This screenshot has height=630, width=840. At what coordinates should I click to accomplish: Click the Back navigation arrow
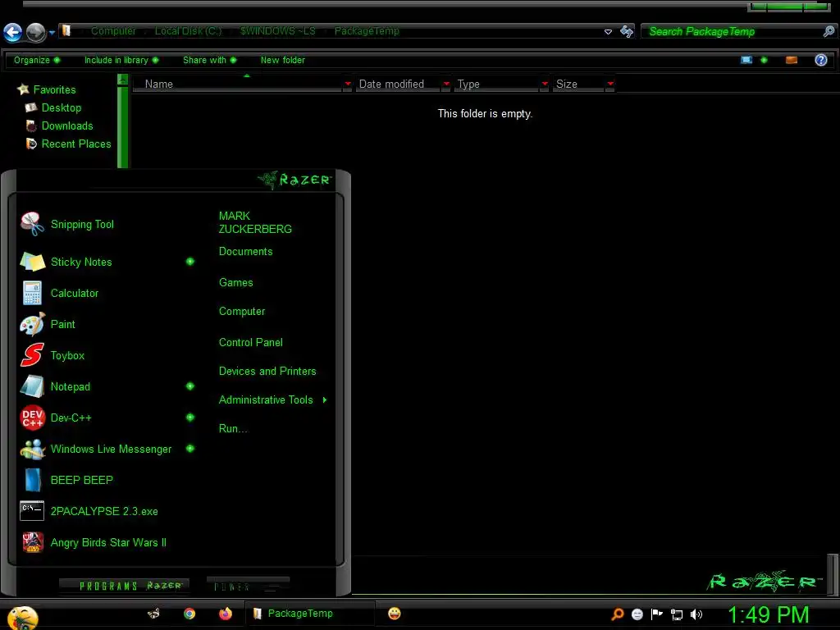point(13,32)
